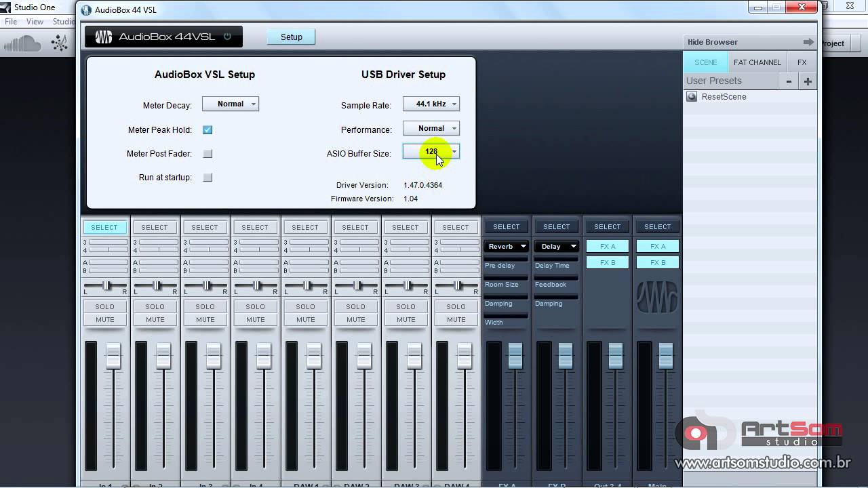Image resolution: width=868 pixels, height=488 pixels.
Task: Solo the In 1 channel
Action: [104, 306]
